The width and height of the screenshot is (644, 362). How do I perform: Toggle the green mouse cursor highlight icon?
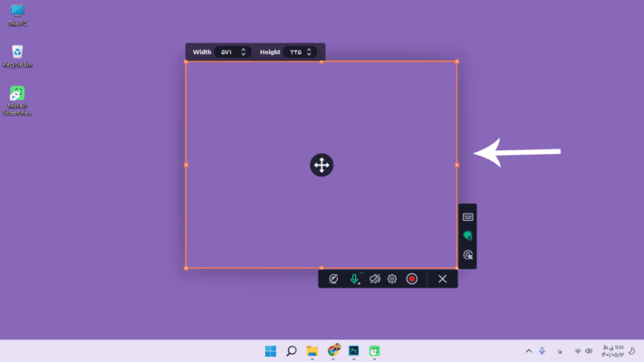[x=467, y=236]
